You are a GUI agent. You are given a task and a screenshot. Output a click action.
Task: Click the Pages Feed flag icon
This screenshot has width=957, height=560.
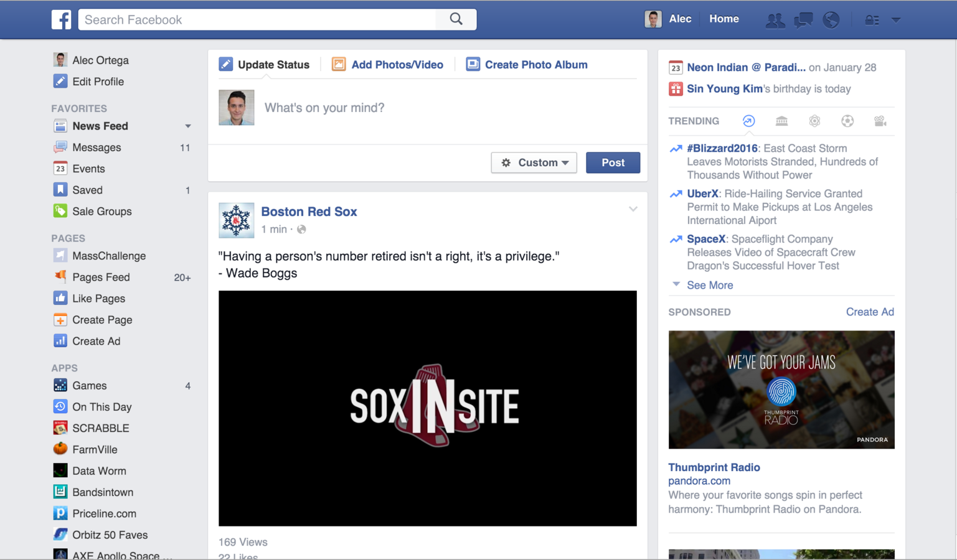60,277
